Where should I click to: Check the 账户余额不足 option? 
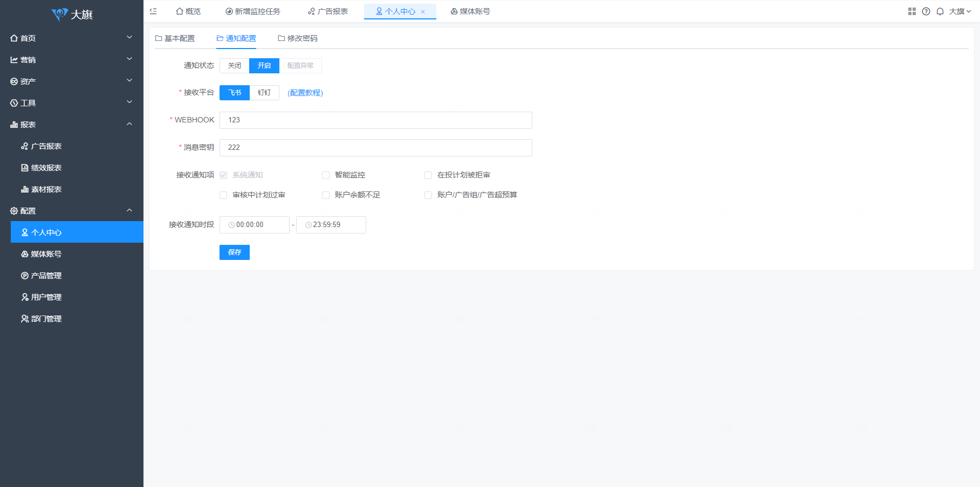coord(326,195)
